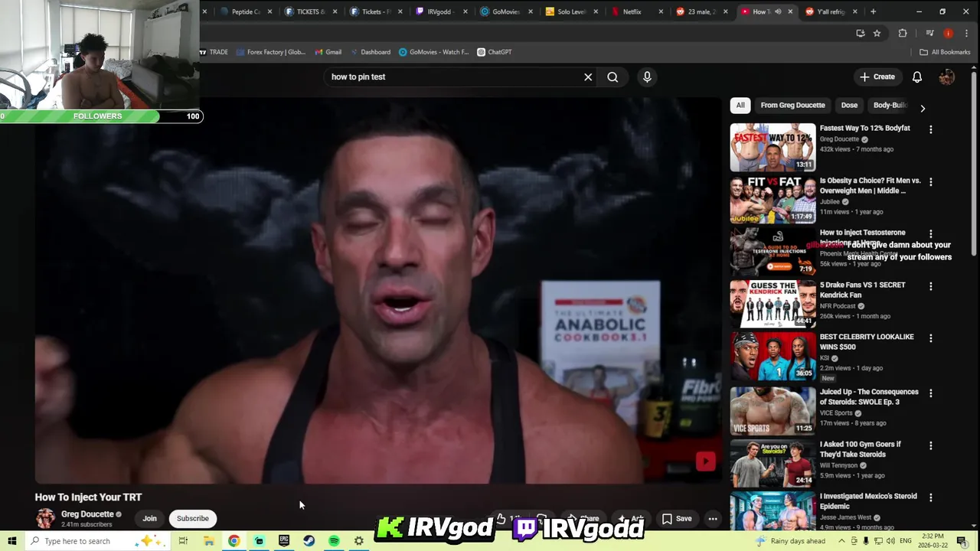Show hidden system tray icons chevron

(x=840, y=541)
